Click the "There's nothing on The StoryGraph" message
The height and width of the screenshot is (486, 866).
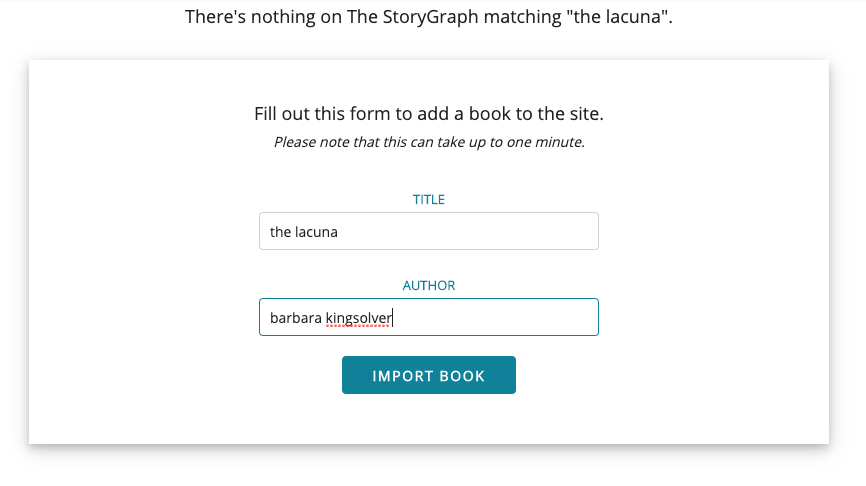pos(429,17)
